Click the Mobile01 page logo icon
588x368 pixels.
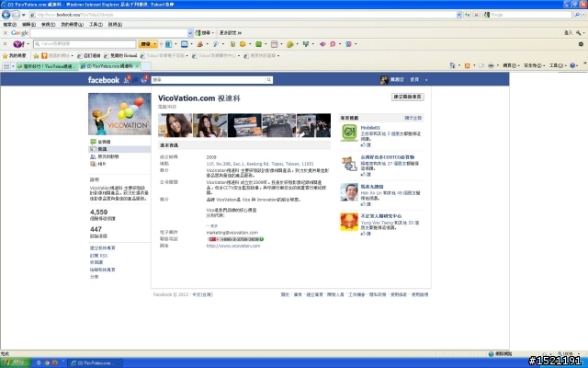tap(349, 132)
